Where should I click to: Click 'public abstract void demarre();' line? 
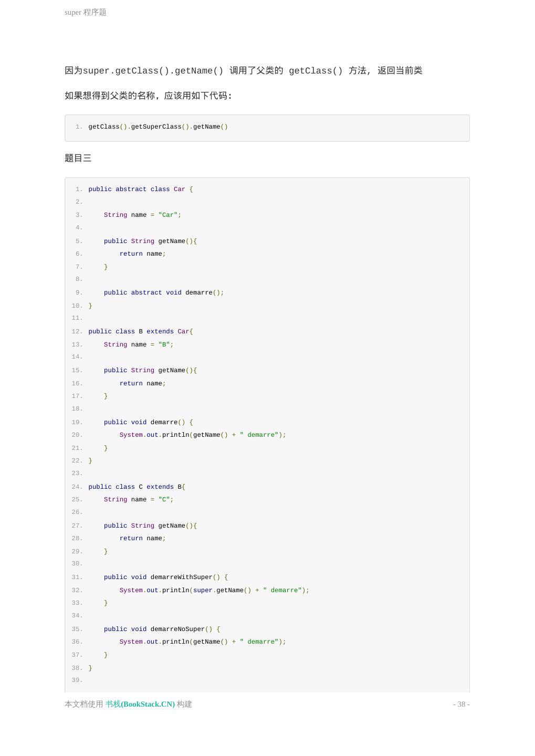click(163, 292)
